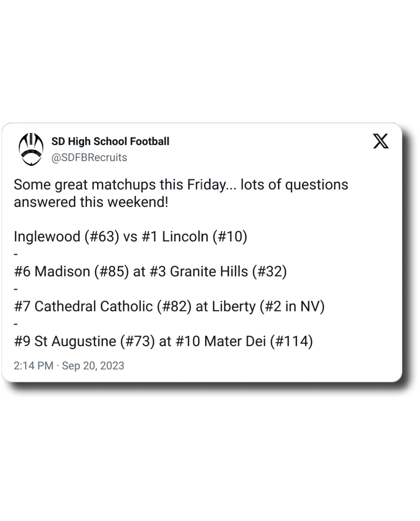The image size is (420, 521).
Task: Open SD High School Football profile name
Action: (x=110, y=141)
